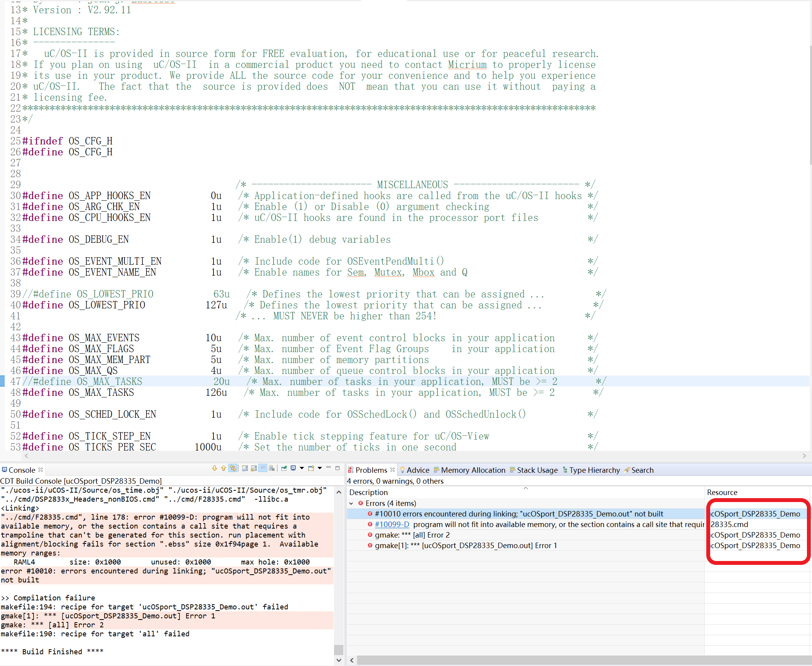
Task: Pin the Console with pushpin icon
Action: [x=284, y=468]
